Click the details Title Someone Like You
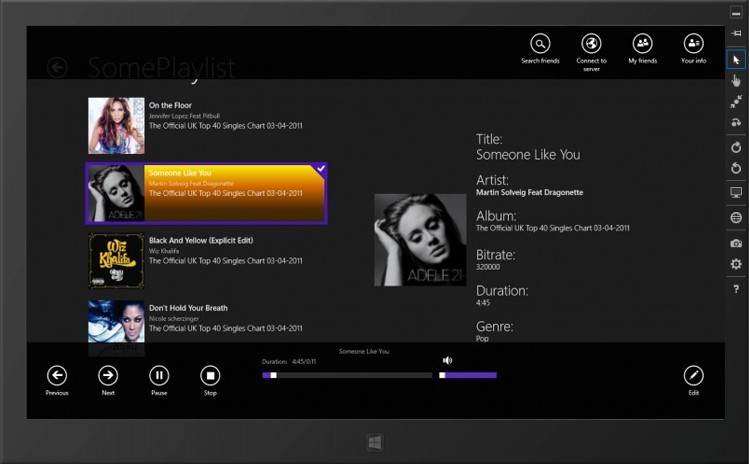749x464 pixels. point(528,155)
